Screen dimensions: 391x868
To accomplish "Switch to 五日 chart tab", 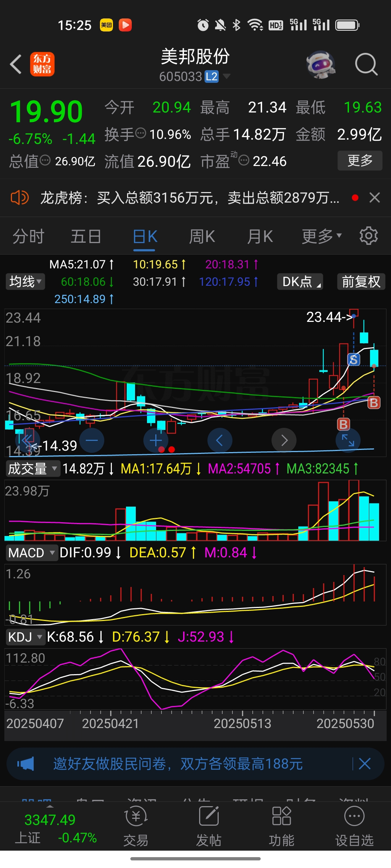I will click(86, 237).
